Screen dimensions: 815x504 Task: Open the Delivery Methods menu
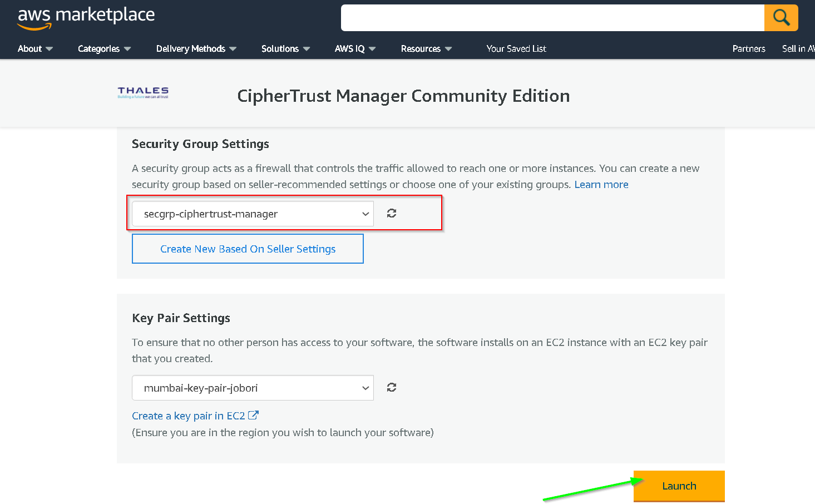[196, 49]
